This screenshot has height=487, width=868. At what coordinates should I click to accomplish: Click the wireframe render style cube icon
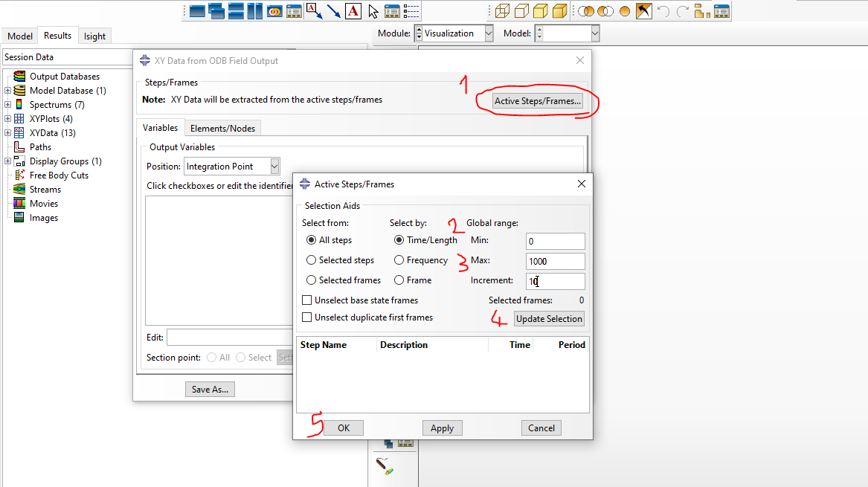pyautogui.click(x=504, y=11)
